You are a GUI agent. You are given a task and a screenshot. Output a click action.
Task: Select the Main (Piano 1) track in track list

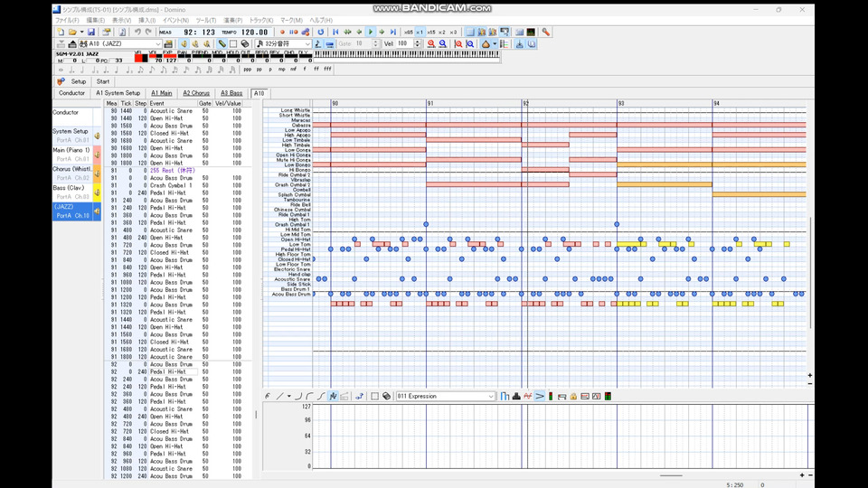pos(72,154)
